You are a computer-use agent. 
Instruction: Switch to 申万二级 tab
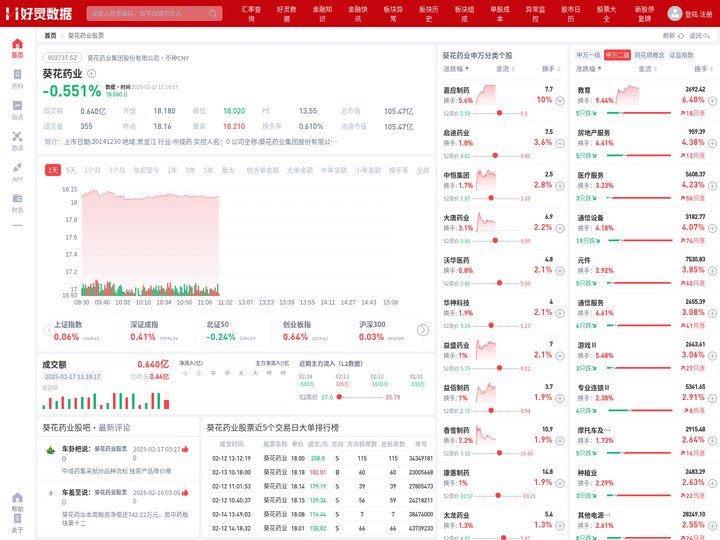(x=617, y=55)
